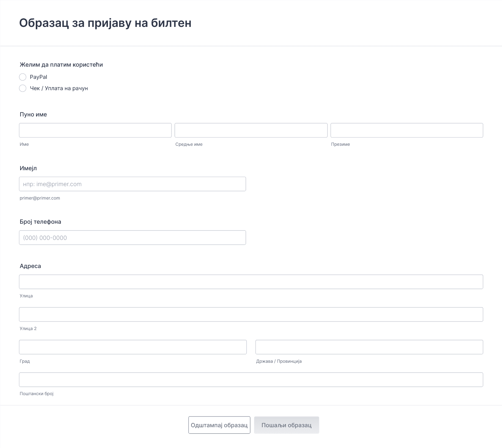Click the primer@primer.com hint text
Image resolution: width=502 pixels, height=448 pixels.
click(40, 198)
